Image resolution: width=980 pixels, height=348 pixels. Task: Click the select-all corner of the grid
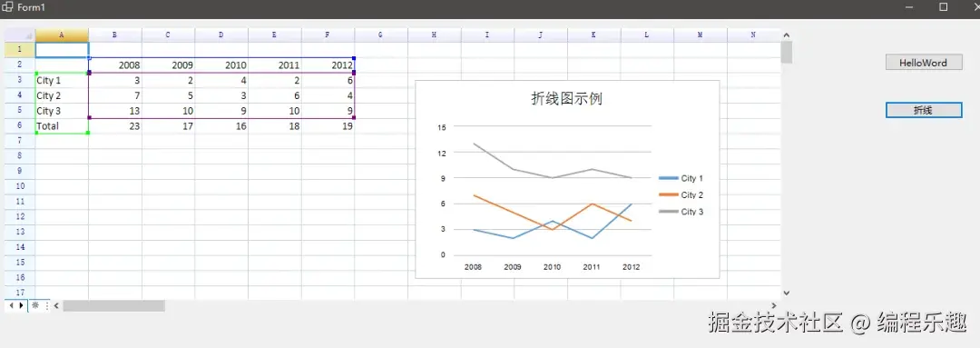click(19, 35)
